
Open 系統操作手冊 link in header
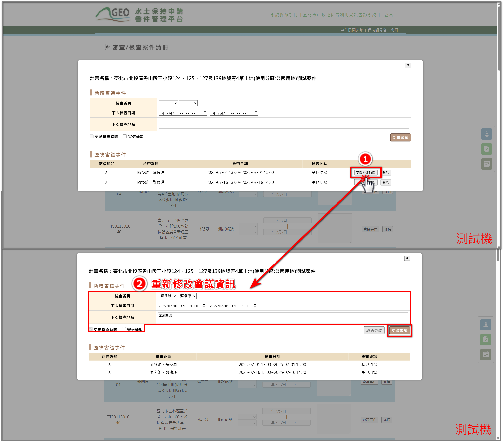pos(284,15)
